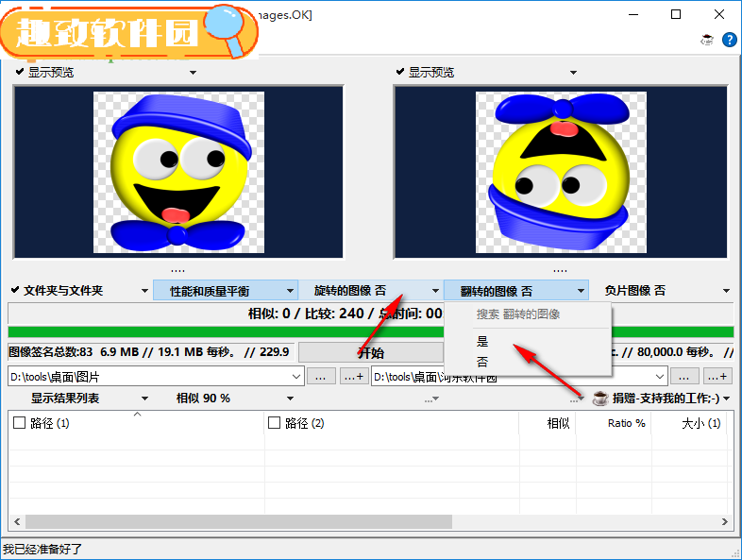Click the second folder's ... browse button
Screen dimensions: 742x560
pyautogui.click(x=684, y=377)
